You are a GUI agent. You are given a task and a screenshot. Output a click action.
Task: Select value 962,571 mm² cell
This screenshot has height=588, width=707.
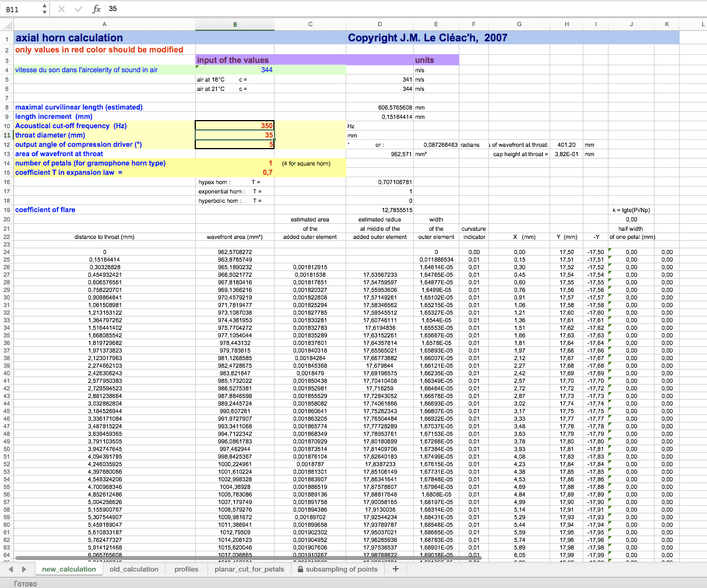pyautogui.click(x=402, y=154)
